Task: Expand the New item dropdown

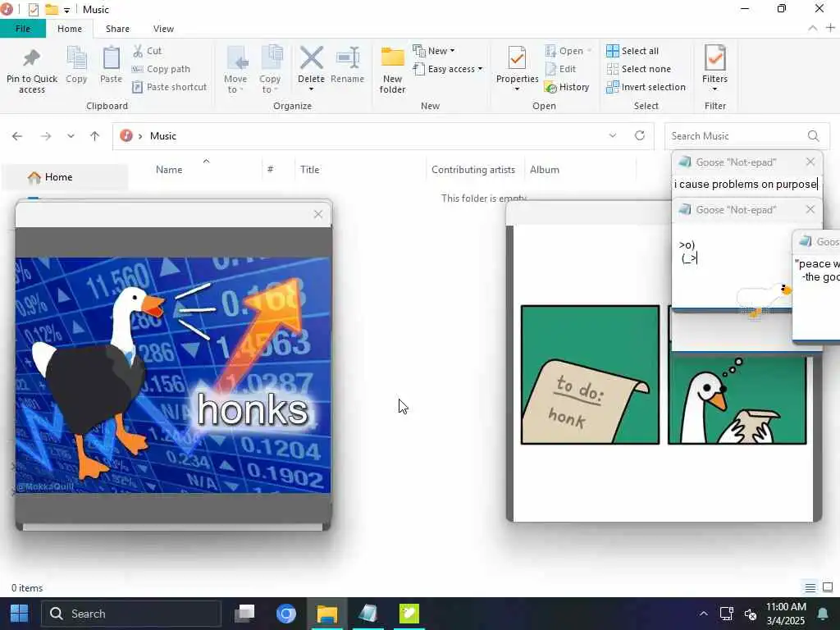Action: 434,51
